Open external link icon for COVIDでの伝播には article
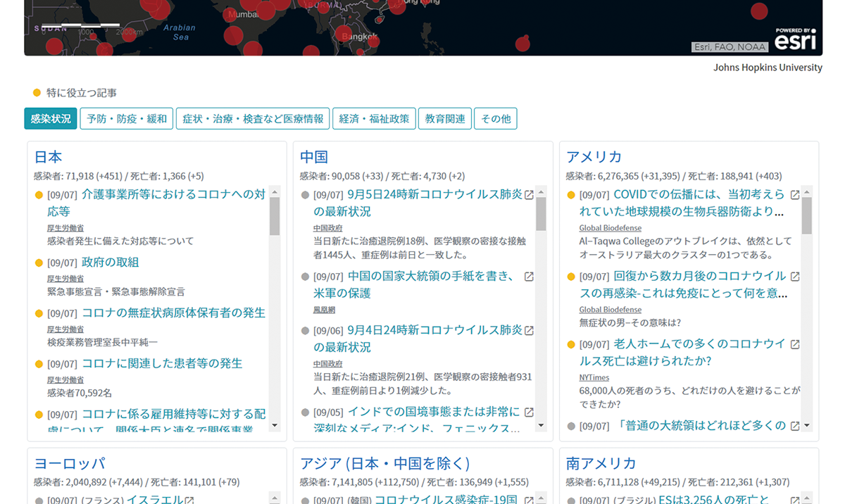 click(795, 195)
